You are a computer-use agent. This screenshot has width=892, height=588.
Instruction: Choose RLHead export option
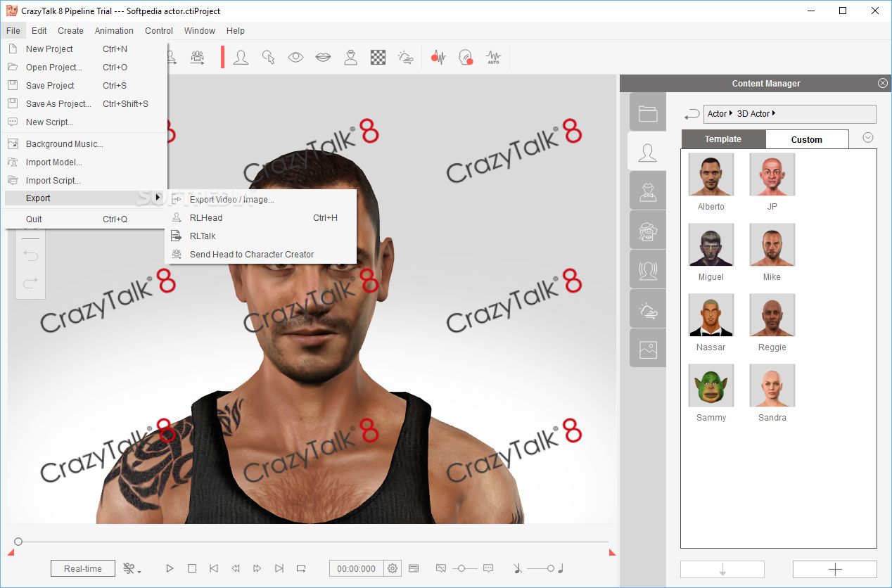[260, 218]
